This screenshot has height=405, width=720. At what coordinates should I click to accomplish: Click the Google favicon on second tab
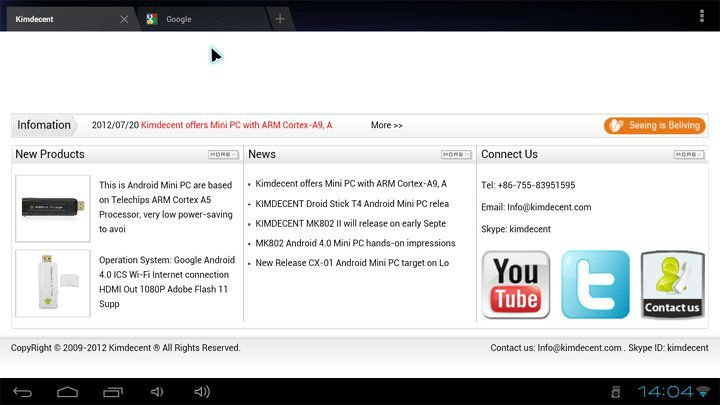pos(152,19)
